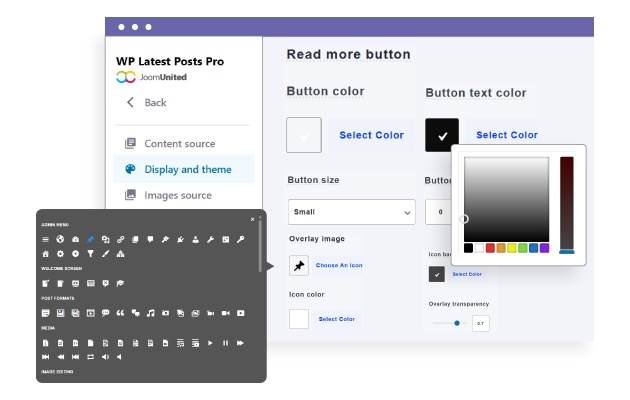Screen dimensions: 630x400
Task: Click the white Button color swatch
Action: tap(304, 135)
